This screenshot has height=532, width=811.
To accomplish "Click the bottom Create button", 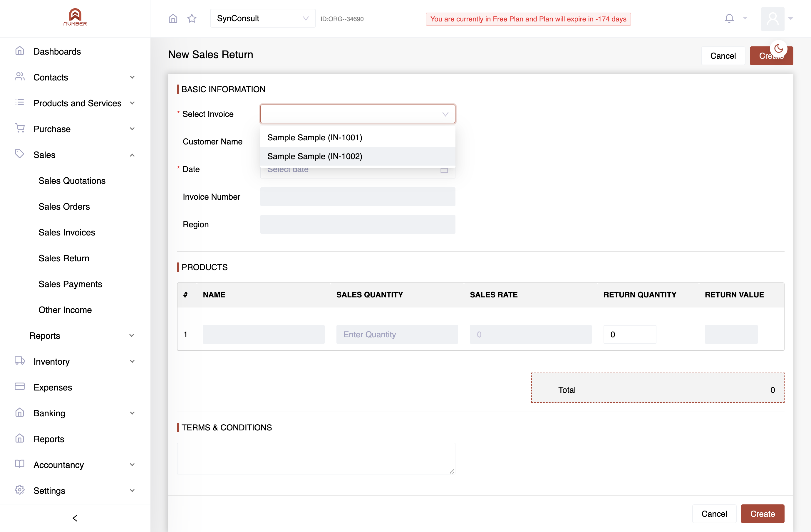I will tap(763, 514).
